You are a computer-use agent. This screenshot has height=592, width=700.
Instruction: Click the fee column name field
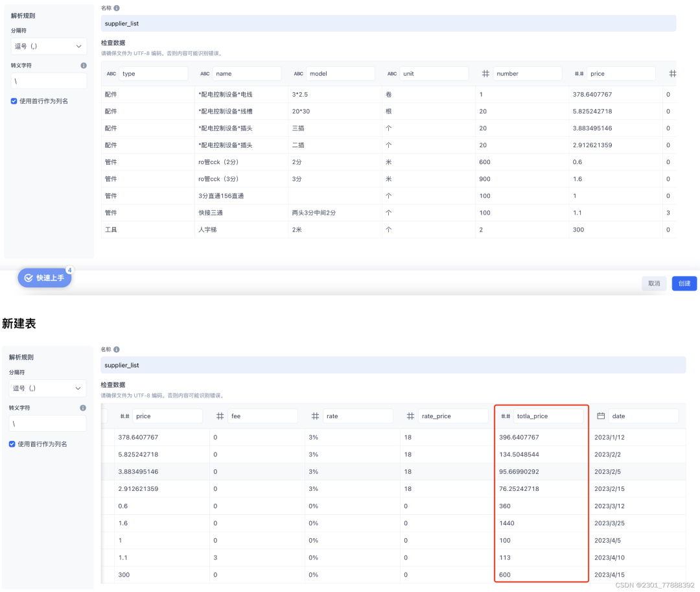262,416
